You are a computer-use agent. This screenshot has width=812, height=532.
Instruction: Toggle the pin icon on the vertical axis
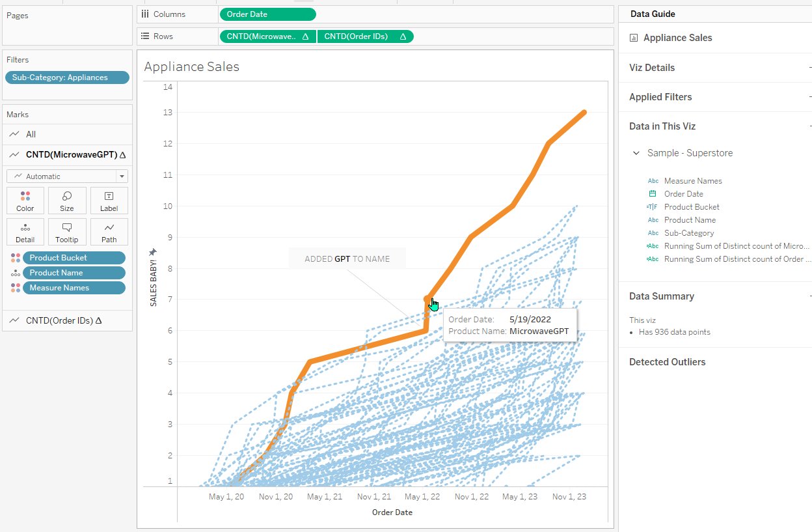click(x=153, y=252)
